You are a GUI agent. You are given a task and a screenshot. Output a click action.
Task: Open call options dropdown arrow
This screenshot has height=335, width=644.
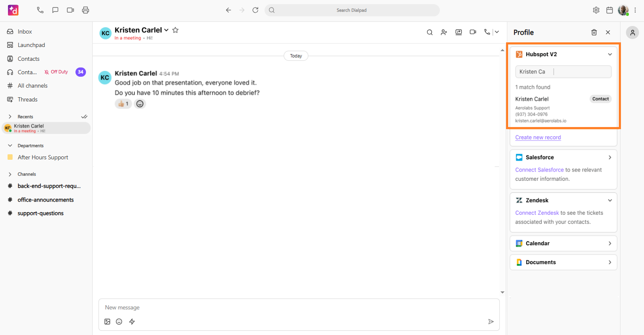[x=497, y=32]
